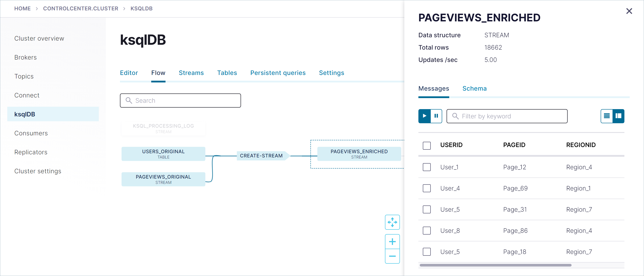Viewport: 644px width, 276px height.
Task: Check the User_1 Page_12 row
Action: pos(427,167)
